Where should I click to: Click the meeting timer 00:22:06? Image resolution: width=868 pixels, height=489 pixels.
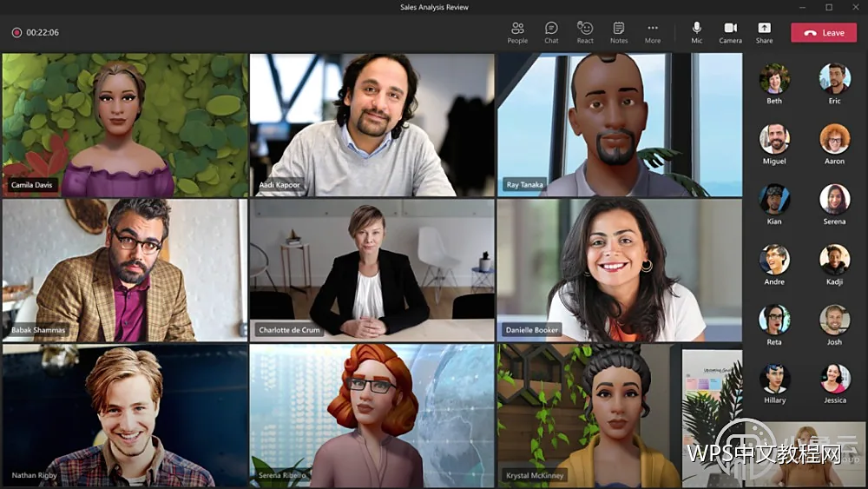43,33
